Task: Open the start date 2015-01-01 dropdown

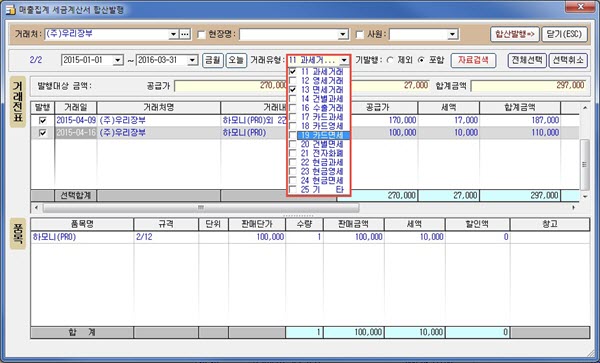Action: (117, 60)
